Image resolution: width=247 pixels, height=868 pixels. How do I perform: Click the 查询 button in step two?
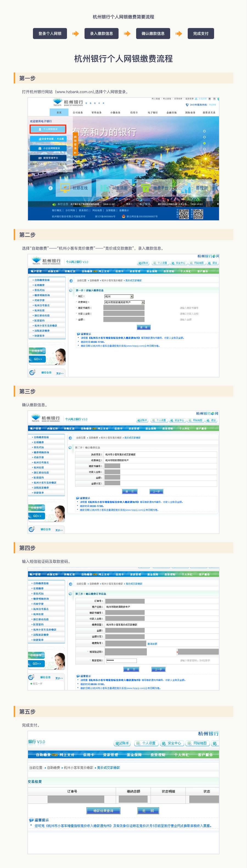(144, 327)
